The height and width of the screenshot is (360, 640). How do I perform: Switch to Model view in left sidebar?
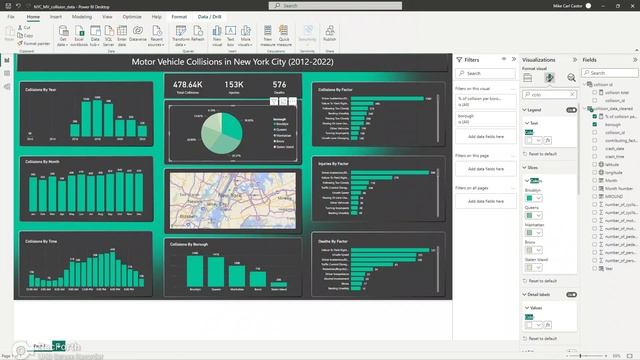[x=7, y=87]
